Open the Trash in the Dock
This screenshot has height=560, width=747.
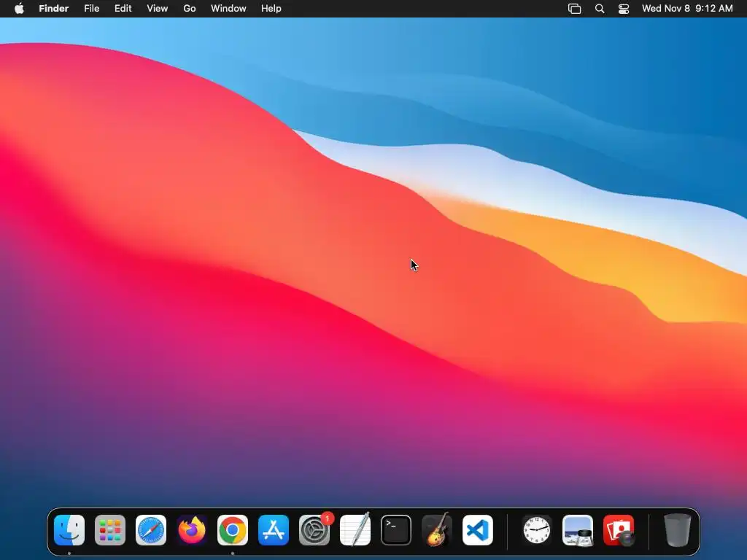(677, 530)
